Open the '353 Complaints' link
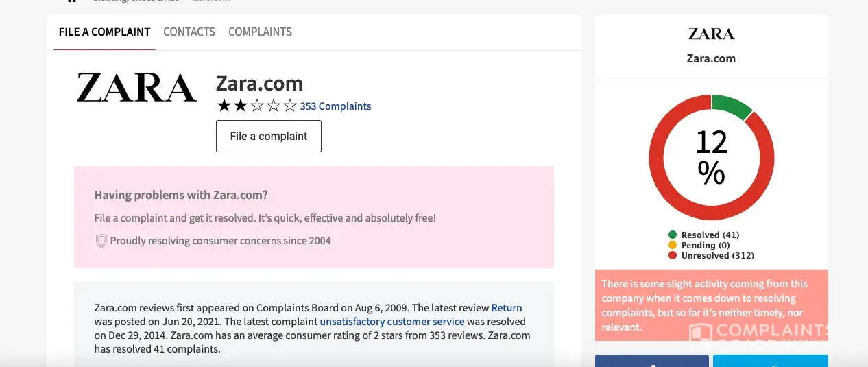Image resolution: width=868 pixels, height=367 pixels. coord(335,106)
